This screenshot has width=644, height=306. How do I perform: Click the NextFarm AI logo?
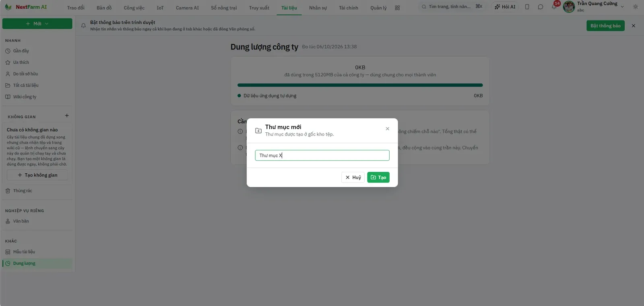click(26, 7)
